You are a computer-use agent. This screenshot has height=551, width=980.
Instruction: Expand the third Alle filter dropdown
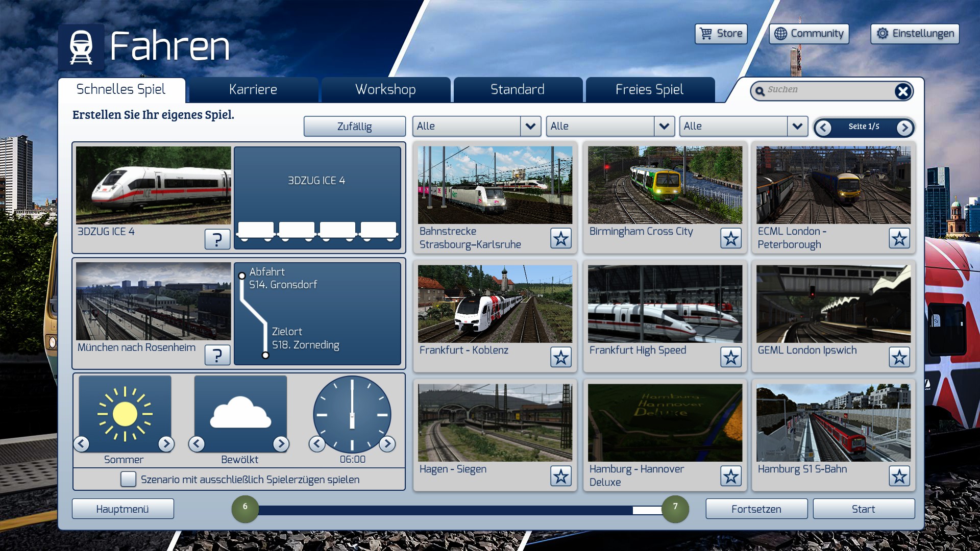(x=797, y=126)
